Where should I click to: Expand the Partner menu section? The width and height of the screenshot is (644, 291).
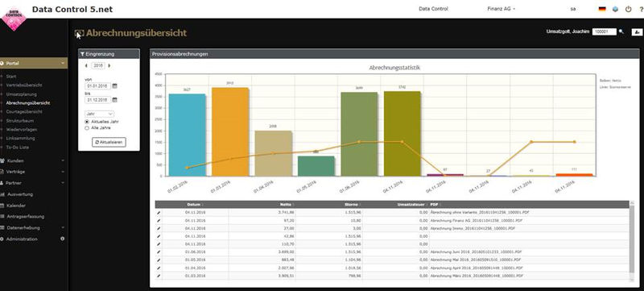pos(33,183)
